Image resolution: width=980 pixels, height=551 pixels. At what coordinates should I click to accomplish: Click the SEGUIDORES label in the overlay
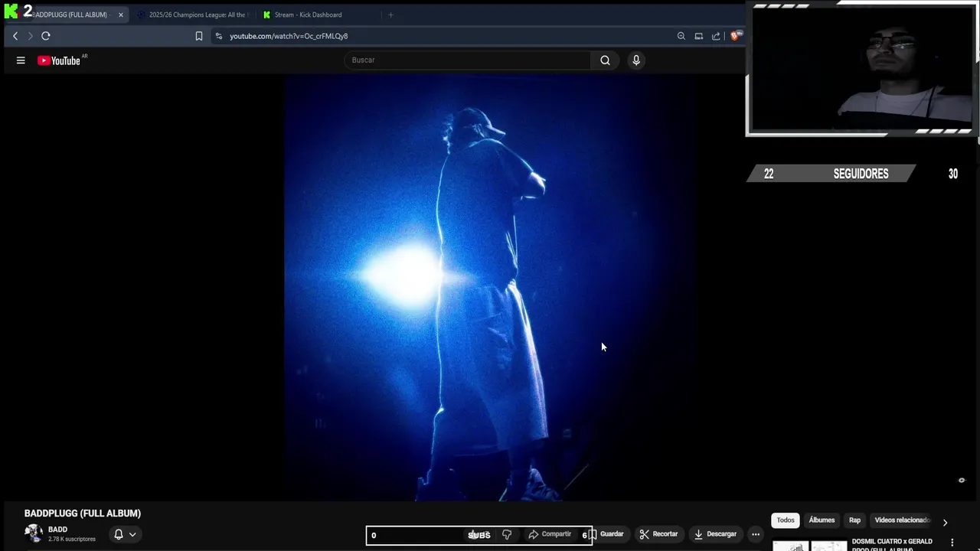tap(861, 174)
